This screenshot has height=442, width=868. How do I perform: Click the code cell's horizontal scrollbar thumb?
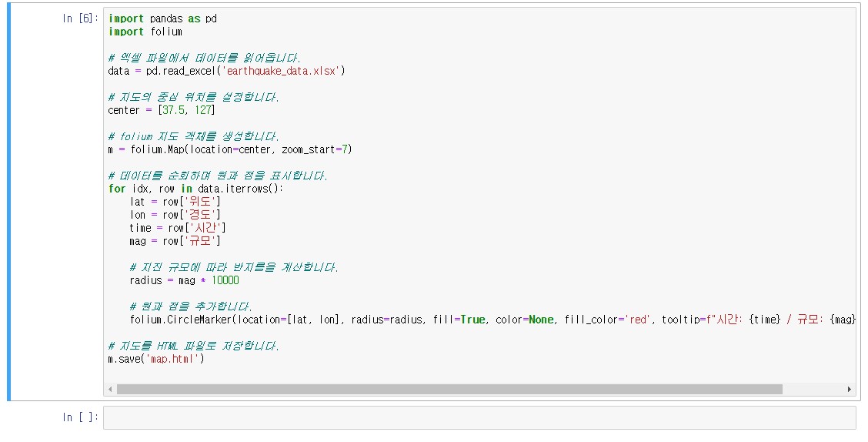click(x=449, y=390)
